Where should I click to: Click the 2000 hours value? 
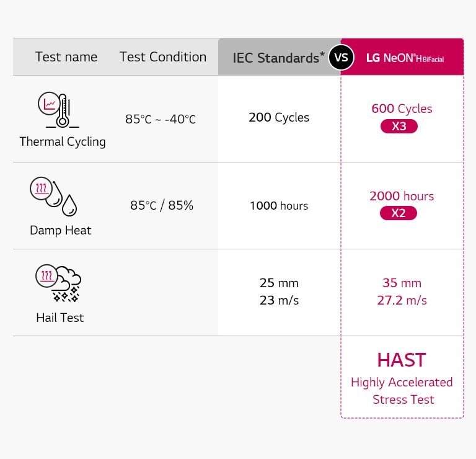click(402, 196)
